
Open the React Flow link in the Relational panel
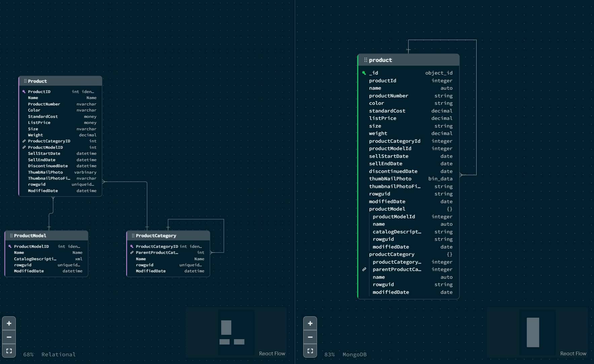tap(272, 353)
